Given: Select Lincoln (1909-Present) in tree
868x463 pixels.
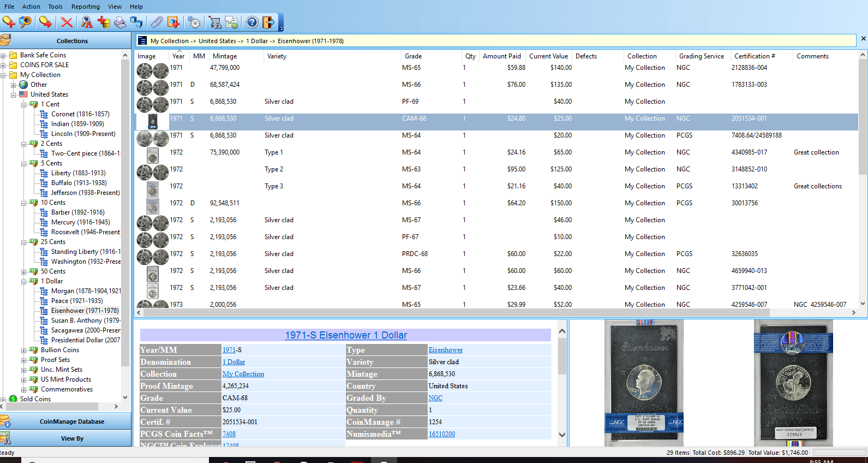Looking at the screenshot, I should tap(83, 134).
